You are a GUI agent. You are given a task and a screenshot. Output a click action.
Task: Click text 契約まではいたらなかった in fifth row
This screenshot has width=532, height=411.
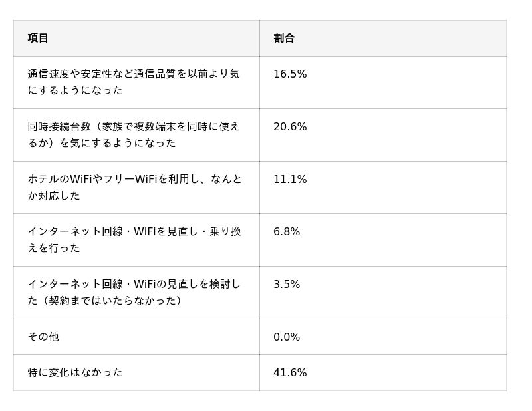[x=112, y=301]
